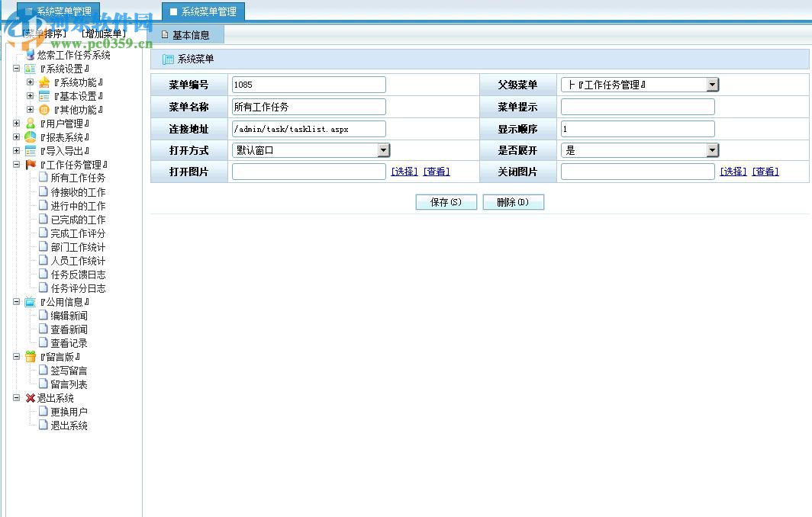Click the 增加菜单 menu item

pyautogui.click(x=105, y=33)
